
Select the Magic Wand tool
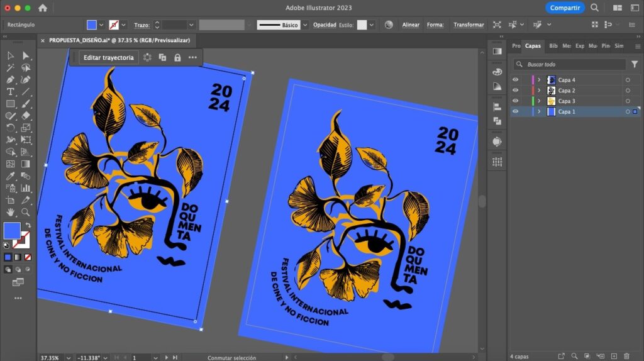click(x=11, y=68)
